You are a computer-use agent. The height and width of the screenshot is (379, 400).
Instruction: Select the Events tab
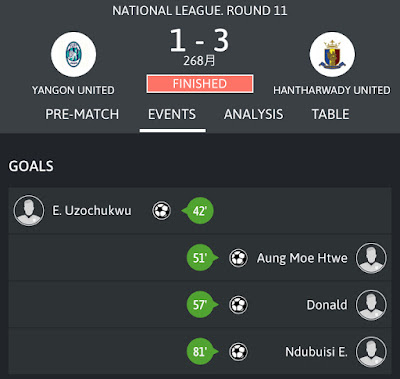click(172, 114)
